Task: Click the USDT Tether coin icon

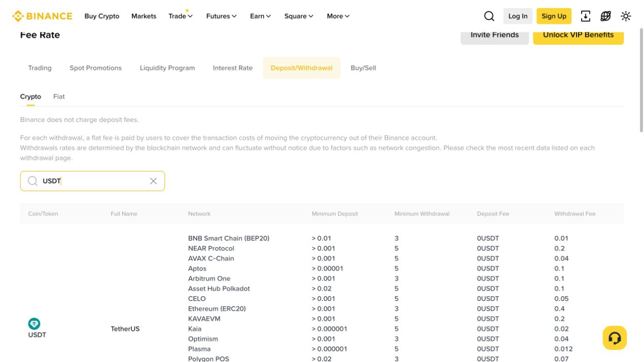Action: pos(34,323)
